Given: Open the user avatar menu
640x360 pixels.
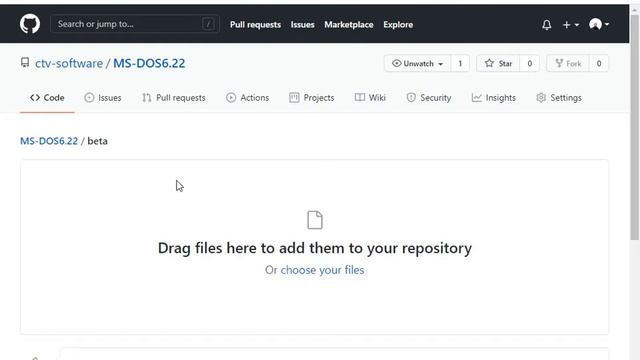Looking at the screenshot, I should point(599,24).
